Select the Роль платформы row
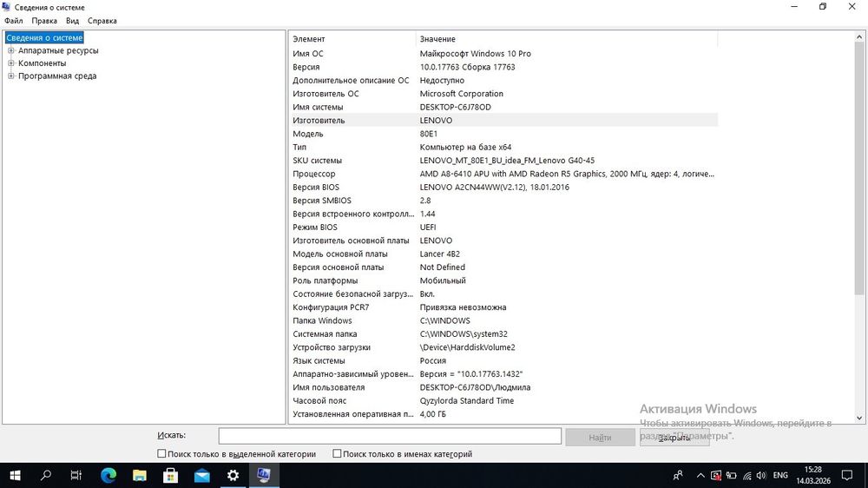 [503, 280]
